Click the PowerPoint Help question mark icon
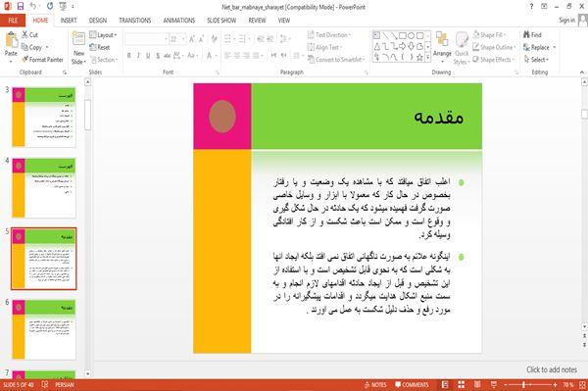 point(531,6)
